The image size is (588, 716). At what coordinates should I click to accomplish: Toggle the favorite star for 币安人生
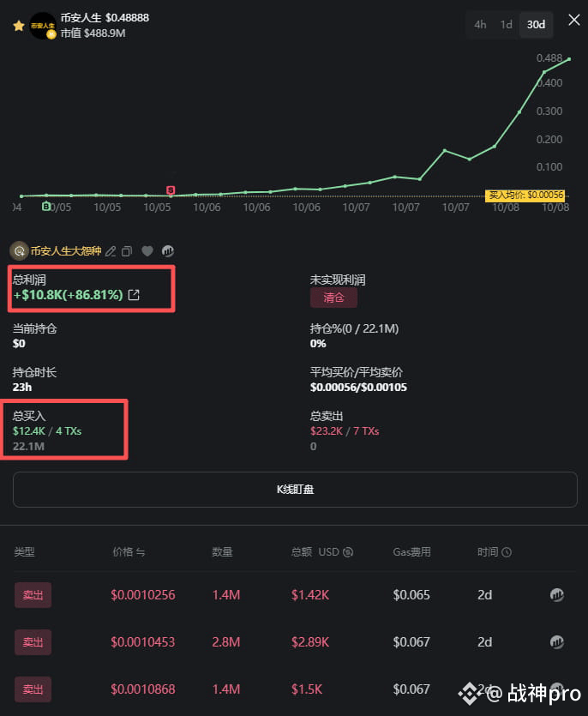tap(19, 26)
